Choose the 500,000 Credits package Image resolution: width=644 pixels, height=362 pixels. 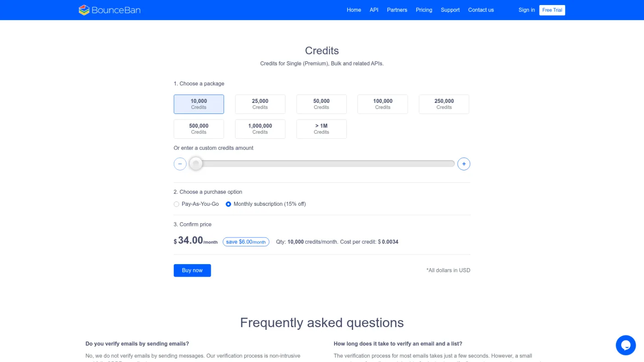point(199,129)
